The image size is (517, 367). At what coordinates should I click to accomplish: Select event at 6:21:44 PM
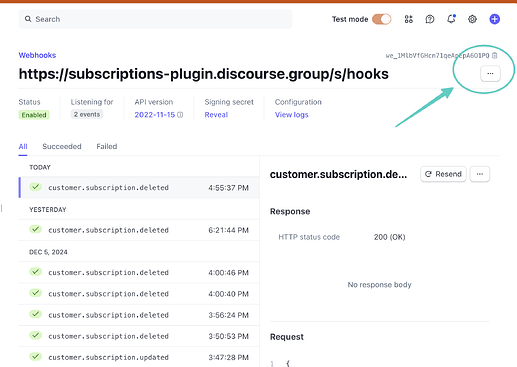coord(139,230)
